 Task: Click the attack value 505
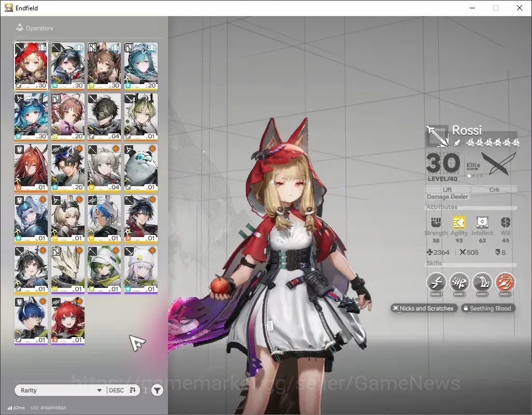469,253
